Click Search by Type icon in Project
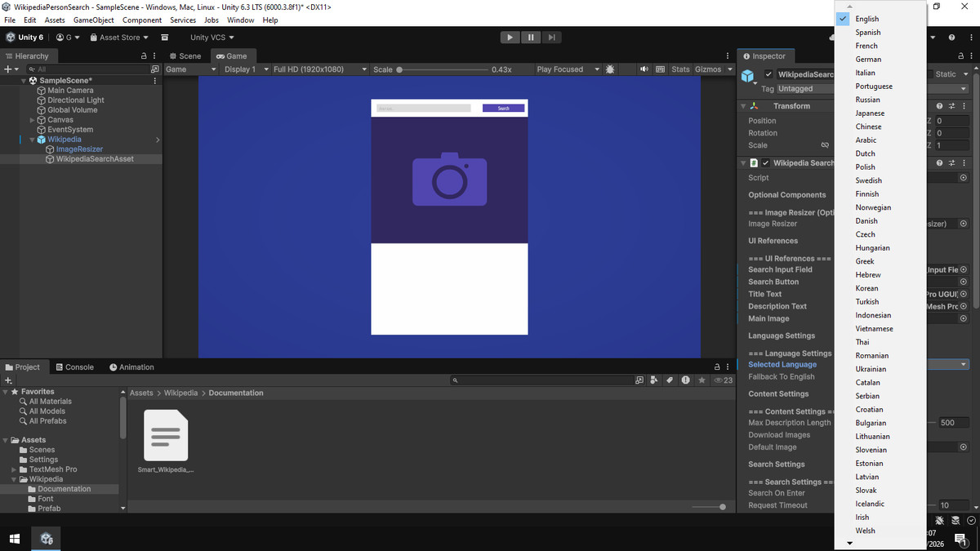 tap(654, 380)
